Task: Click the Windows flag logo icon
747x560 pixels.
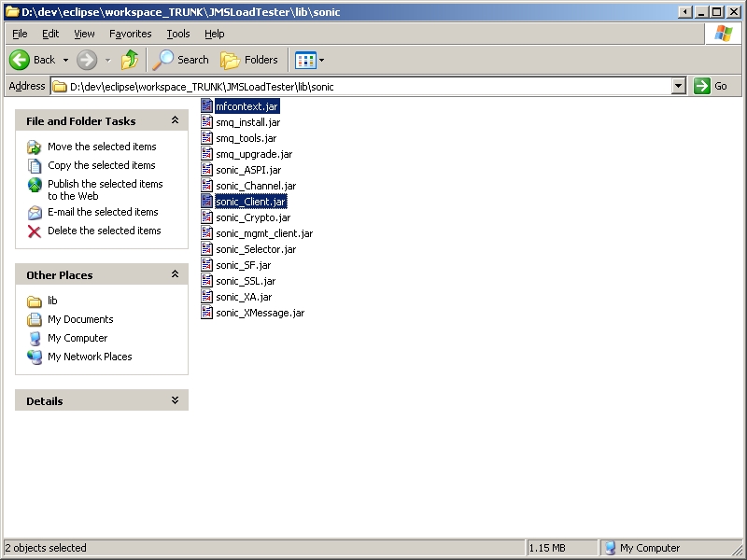Action: pyautogui.click(x=723, y=34)
